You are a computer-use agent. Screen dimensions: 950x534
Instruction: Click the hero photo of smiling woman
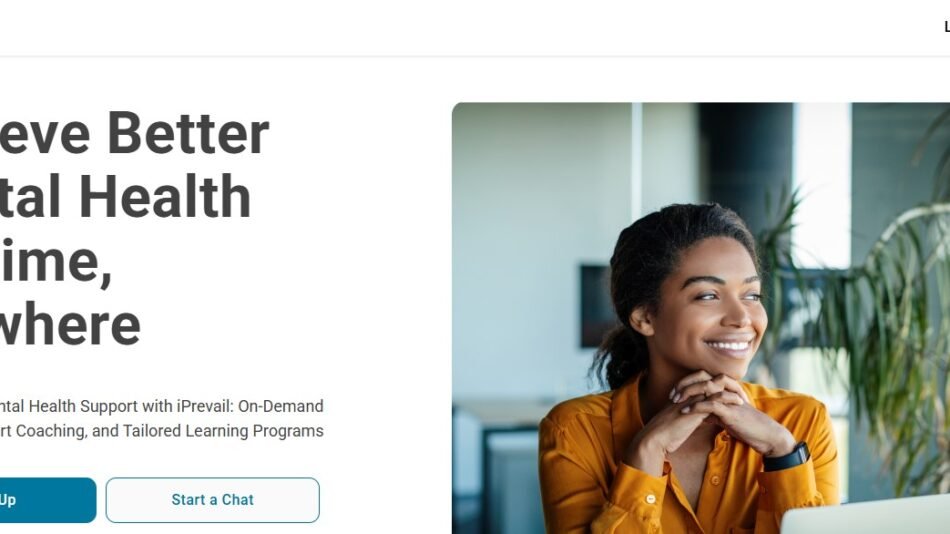tap(701, 318)
